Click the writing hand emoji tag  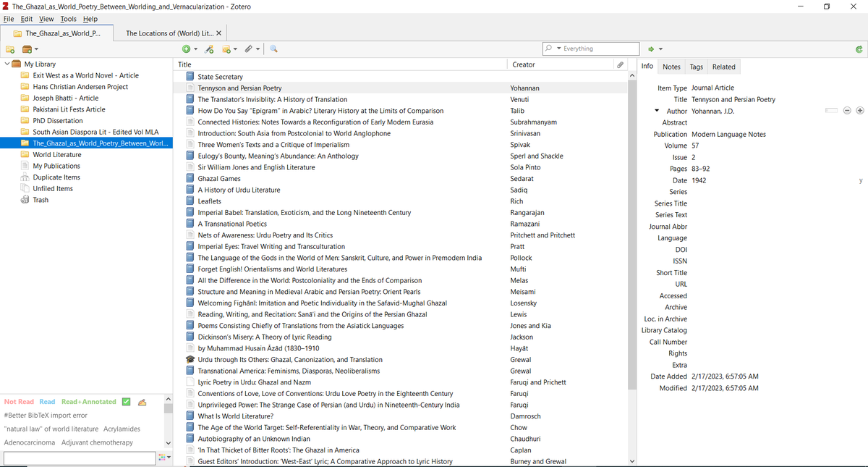[142, 402]
